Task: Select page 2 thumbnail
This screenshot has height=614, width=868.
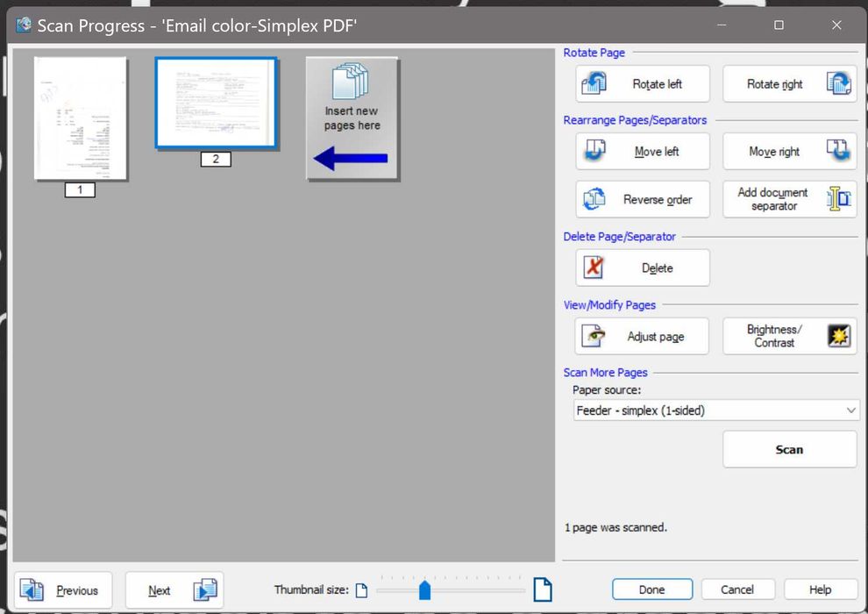Action: pos(217,103)
